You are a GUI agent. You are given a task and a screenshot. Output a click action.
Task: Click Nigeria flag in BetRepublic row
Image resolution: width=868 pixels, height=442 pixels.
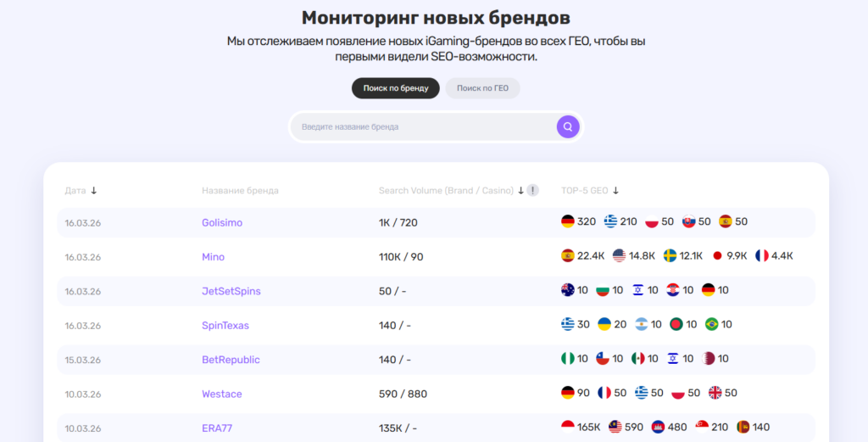pyautogui.click(x=567, y=358)
